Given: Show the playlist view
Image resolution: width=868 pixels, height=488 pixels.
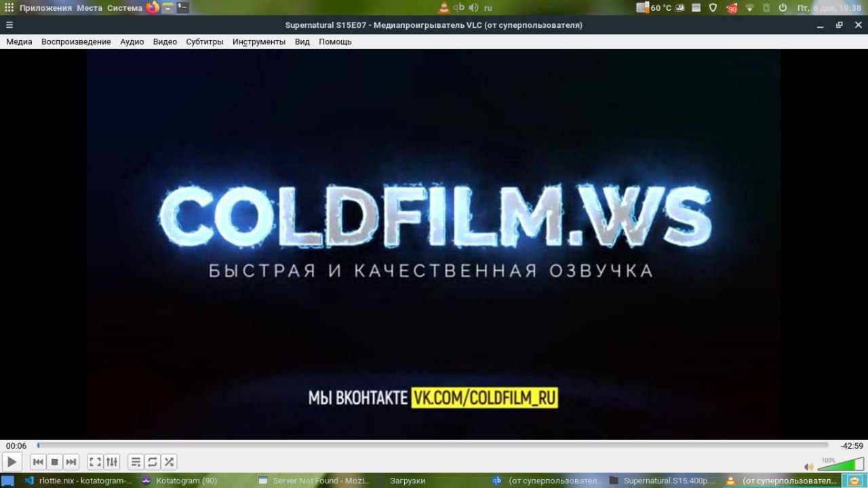Looking at the screenshot, I should 136,462.
